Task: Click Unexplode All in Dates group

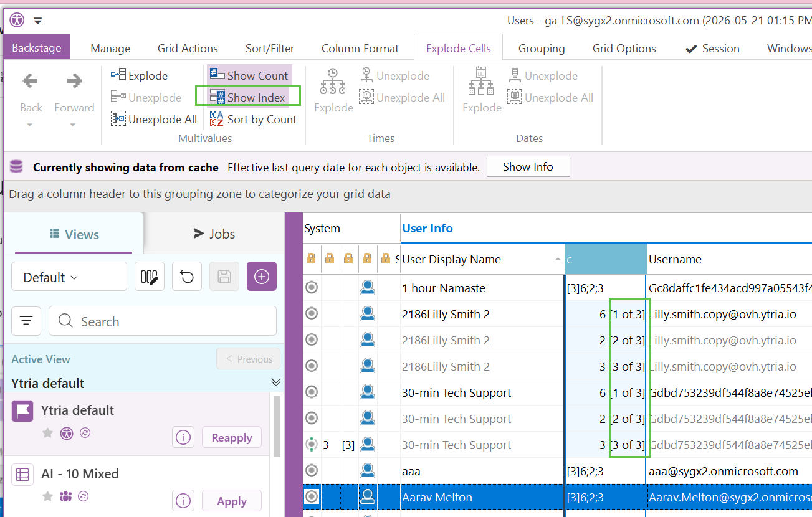Action: 550,97
